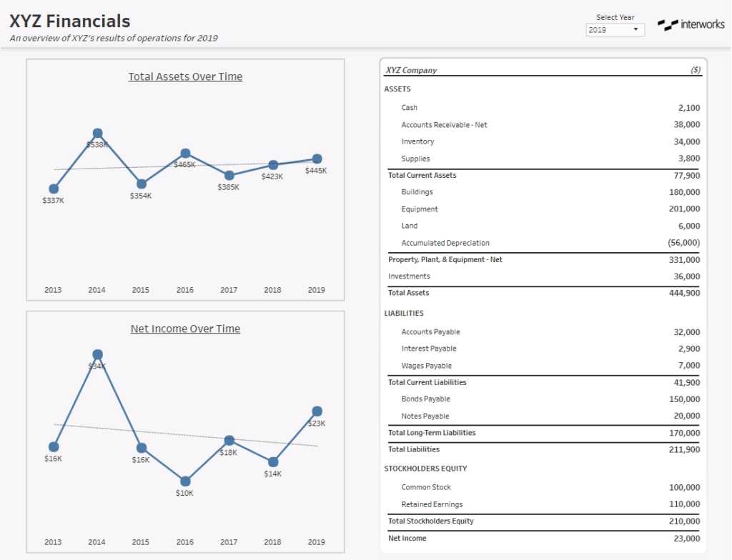
Task: Select the 2016 $10K net income data point
Action: pyautogui.click(x=185, y=481)
